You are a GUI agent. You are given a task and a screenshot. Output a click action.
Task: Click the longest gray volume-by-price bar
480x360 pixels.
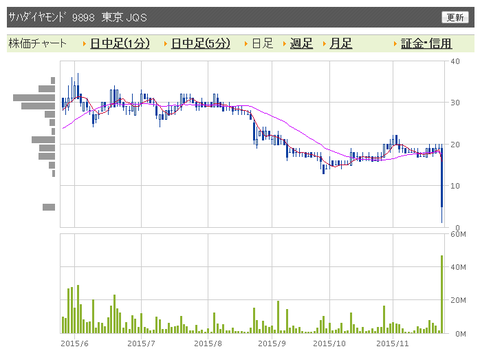pyautogui.click(x=34, y=98)
